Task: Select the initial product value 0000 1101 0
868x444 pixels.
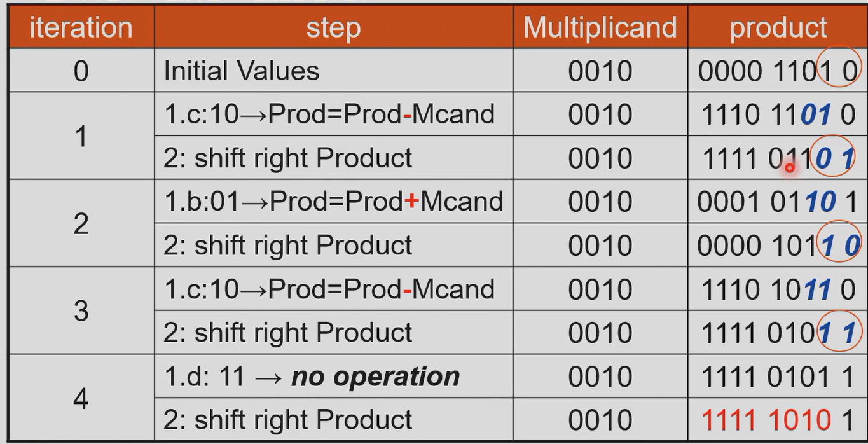Action: click(x=778, y=71)
